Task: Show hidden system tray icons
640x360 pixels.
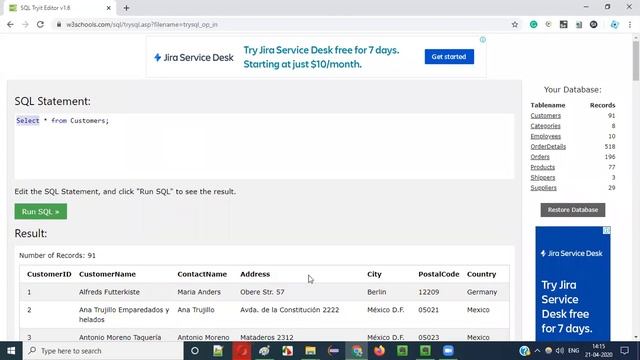Action: (537, 351)
